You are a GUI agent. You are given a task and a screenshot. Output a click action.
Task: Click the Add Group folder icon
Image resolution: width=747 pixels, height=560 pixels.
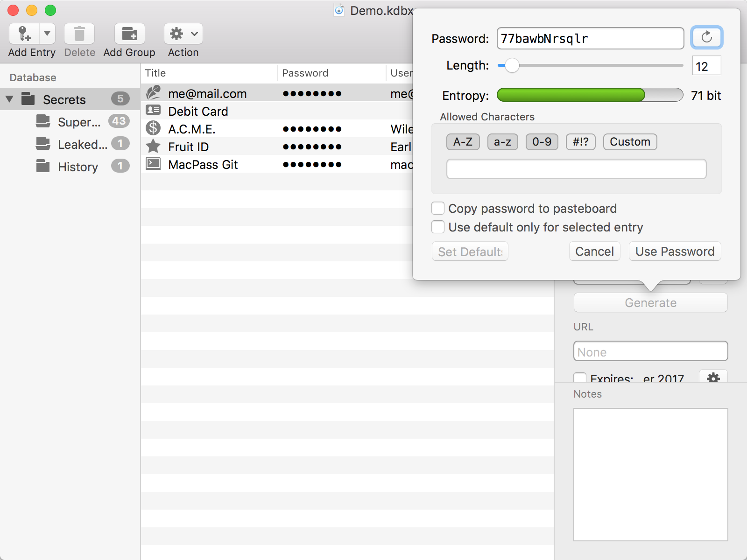pyautogui.click(x=129, y=34)
